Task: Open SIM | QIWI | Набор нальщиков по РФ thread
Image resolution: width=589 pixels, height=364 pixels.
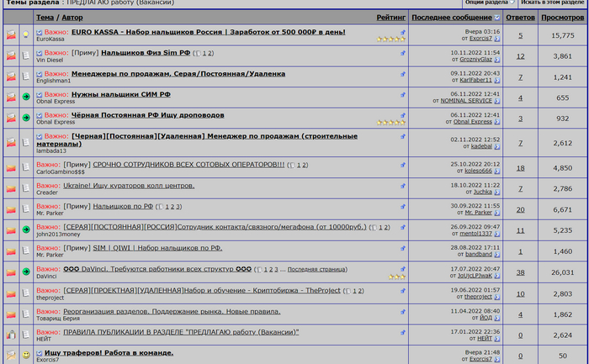Action: pos(157,248)
